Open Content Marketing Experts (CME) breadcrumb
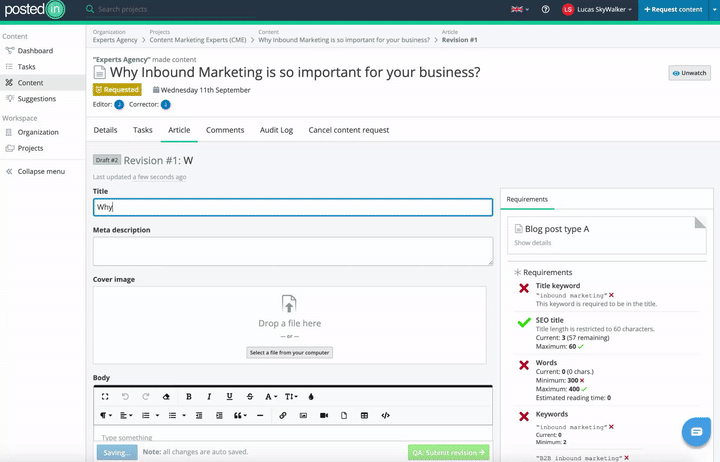 pos(198,40)
